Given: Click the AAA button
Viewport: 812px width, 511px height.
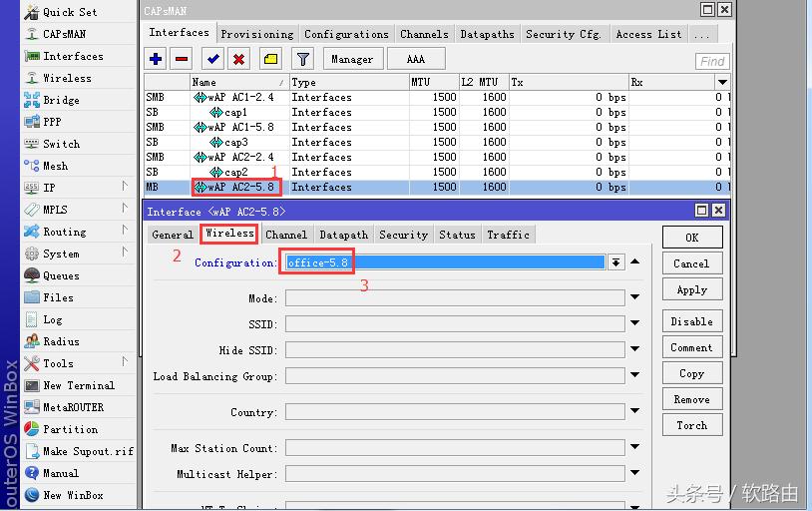Looking at the screenshot, I should pos(416,59).
